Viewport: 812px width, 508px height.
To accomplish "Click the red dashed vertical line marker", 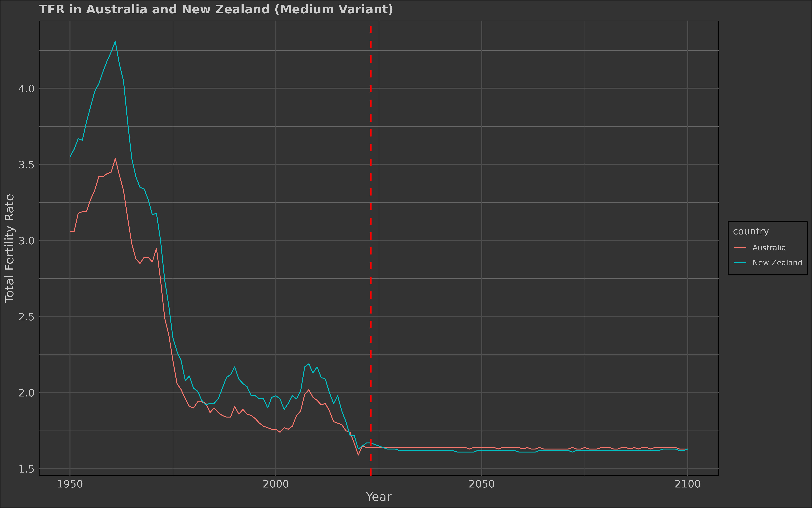I will 371,250.
